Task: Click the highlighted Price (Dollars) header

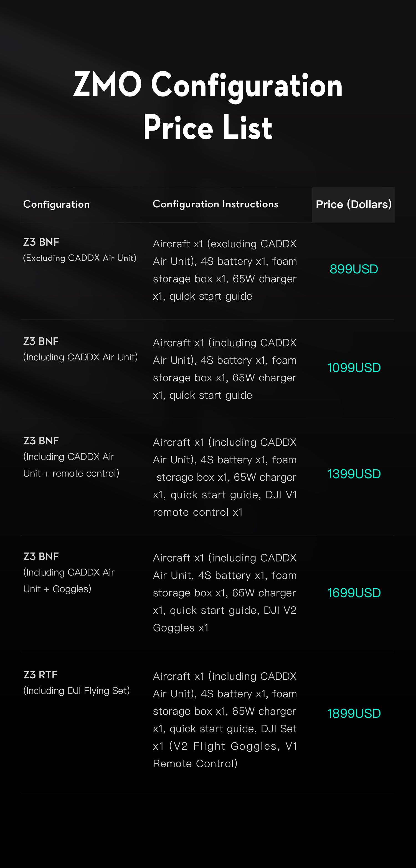Action: click(x=353, y=205)
